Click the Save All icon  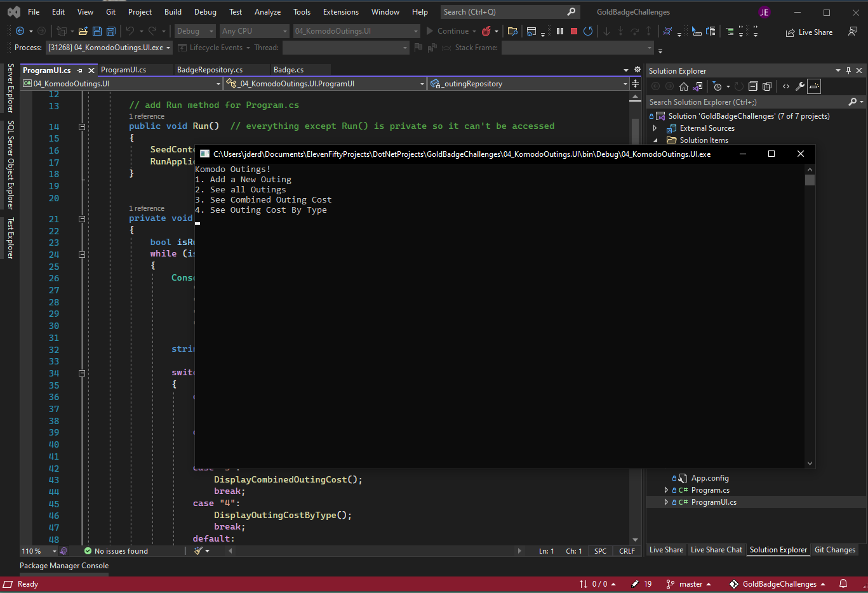coord(111,31)
